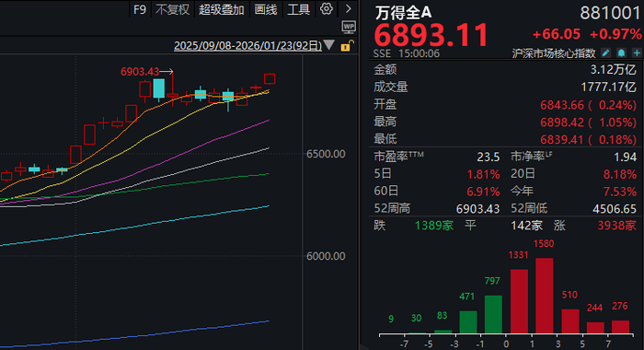Click the 最高 value 6898.42
This screenshot has height=350, width=644.
pos(562,122)
